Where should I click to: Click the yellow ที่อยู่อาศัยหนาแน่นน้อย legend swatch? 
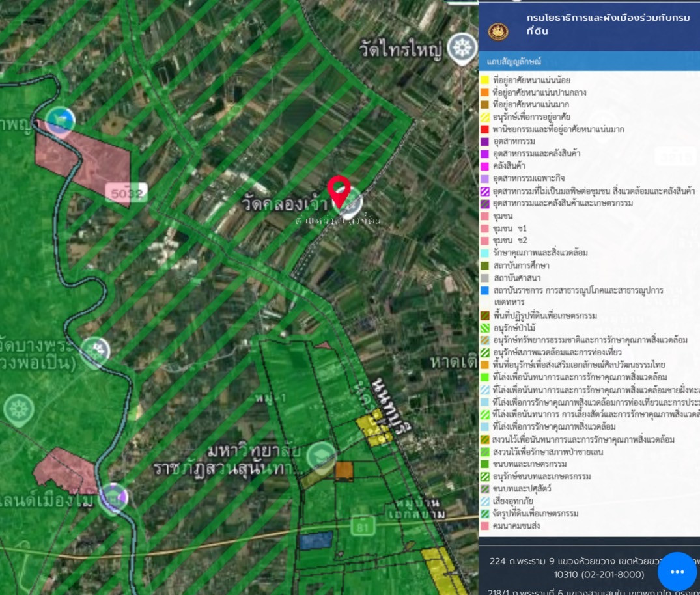pos(484,80)
